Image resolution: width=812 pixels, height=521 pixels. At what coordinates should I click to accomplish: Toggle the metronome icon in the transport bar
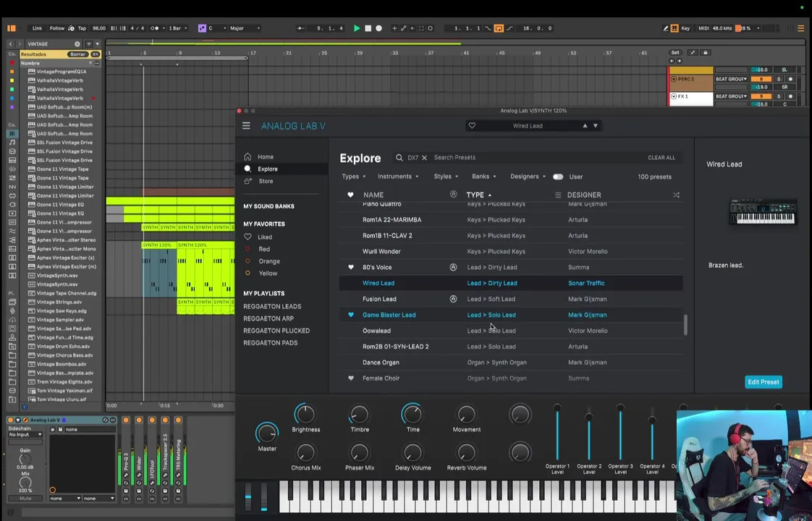(x=155, y=28)
